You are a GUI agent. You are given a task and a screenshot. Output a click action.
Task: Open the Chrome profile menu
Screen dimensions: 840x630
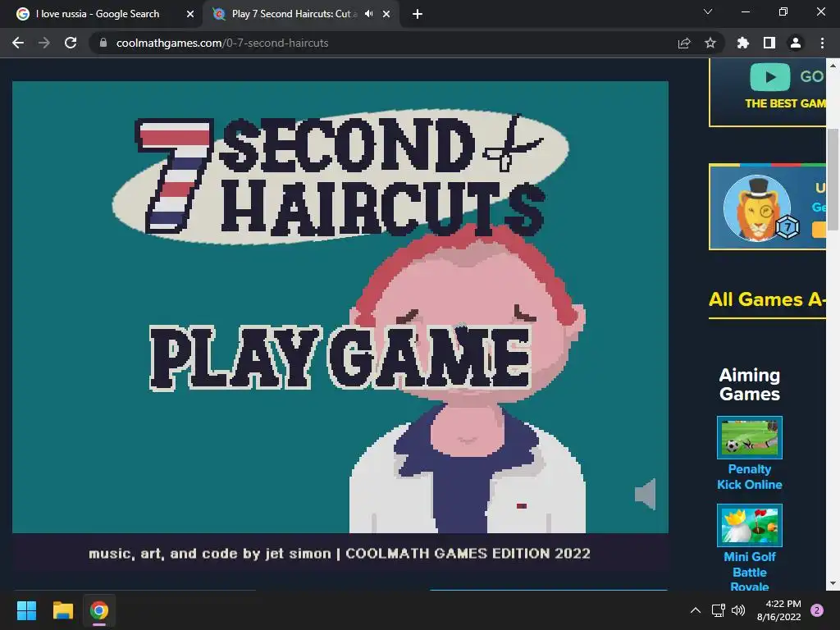[x=796, y=43]
